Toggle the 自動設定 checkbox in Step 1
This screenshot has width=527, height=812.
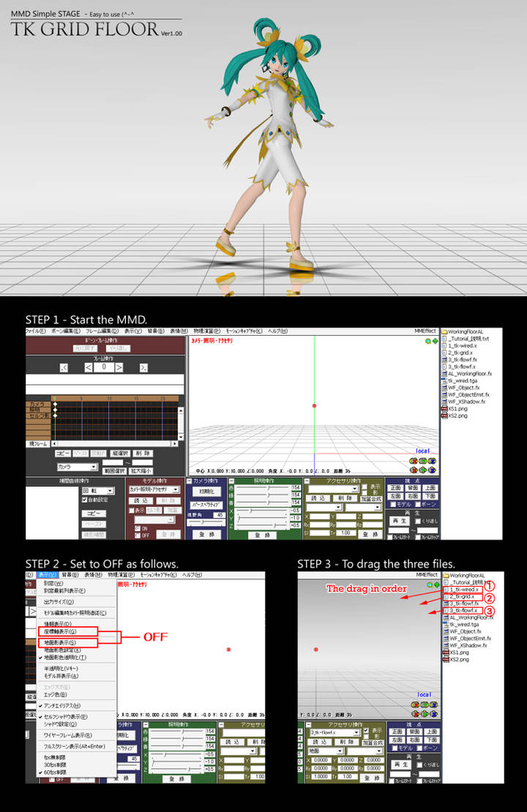coord(84,500)
